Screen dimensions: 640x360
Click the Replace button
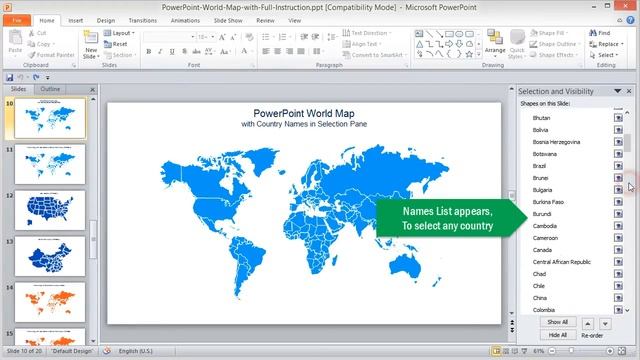(607, 44)
